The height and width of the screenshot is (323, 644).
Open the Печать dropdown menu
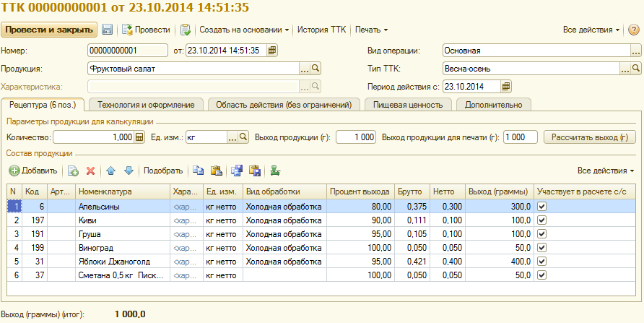(x=371, y=30)
